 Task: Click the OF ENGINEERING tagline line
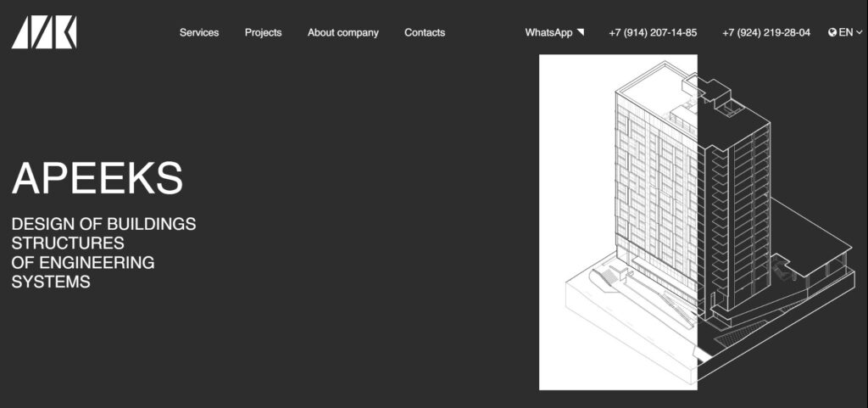[83, 263]
